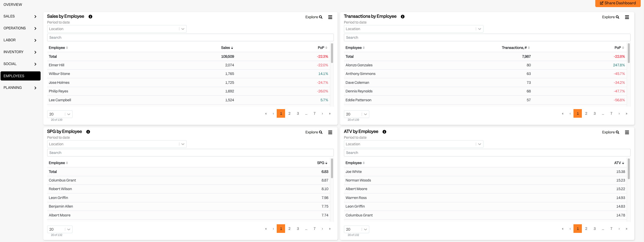The width and height of the screenshot is (644, 242).
Task: Open OVERVIEW in the sidebar
Action: (13, 5)
